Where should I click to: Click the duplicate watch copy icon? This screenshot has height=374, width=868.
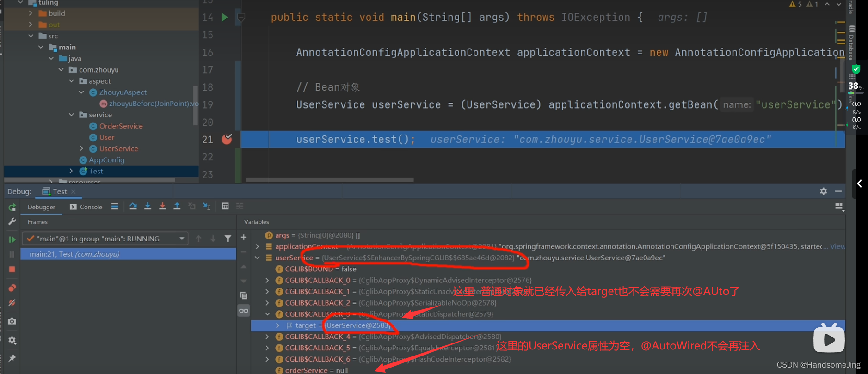tap(244, 295)
